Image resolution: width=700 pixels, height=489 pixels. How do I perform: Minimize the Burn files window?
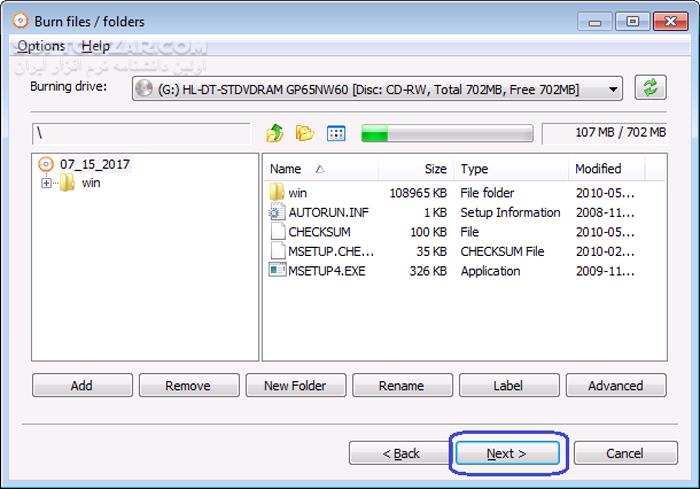pyautogui.click(x=595, y=21)
